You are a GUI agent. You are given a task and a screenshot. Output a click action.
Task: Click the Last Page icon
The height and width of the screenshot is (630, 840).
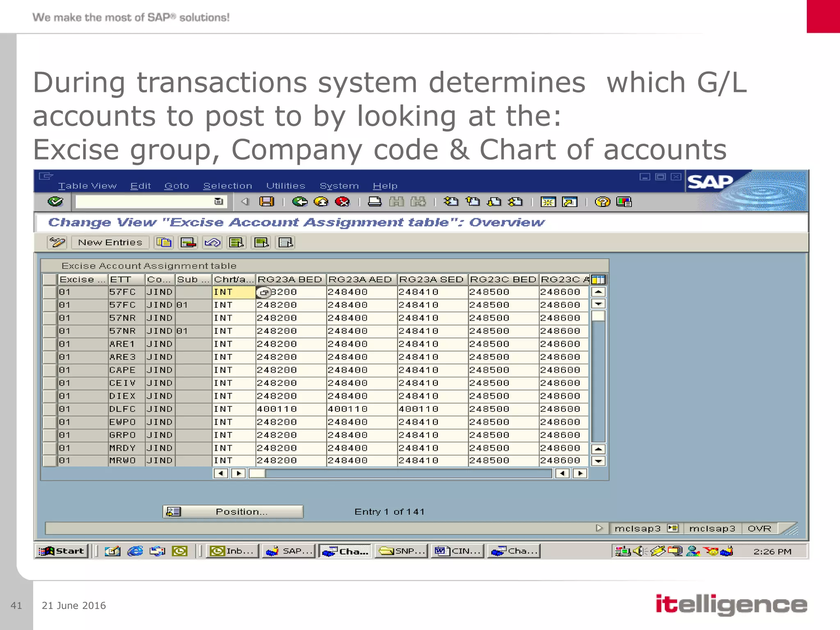point(516,201)
